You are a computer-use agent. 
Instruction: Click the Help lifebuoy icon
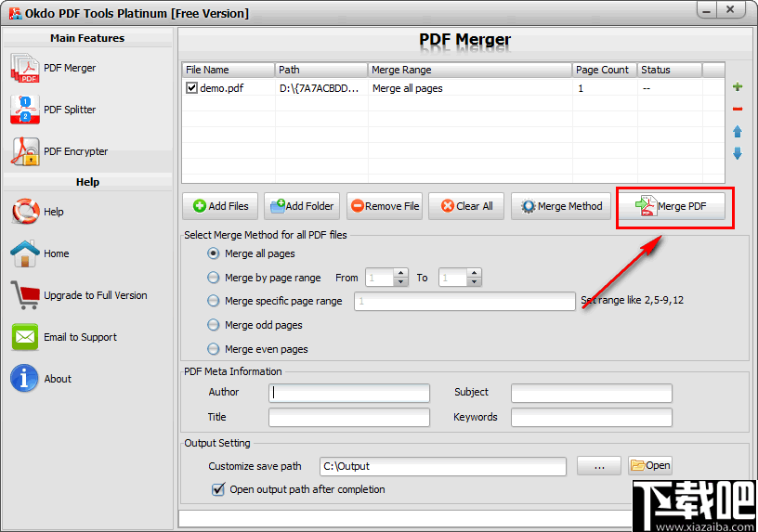25,212
